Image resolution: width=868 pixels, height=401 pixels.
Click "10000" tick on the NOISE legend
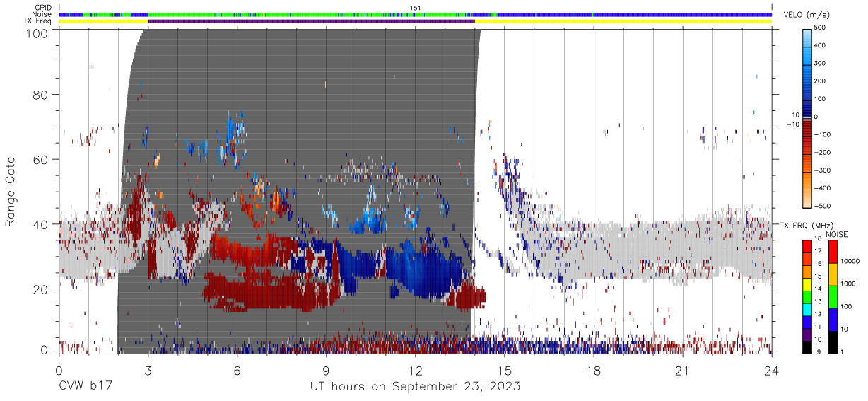tap(849, 262)
